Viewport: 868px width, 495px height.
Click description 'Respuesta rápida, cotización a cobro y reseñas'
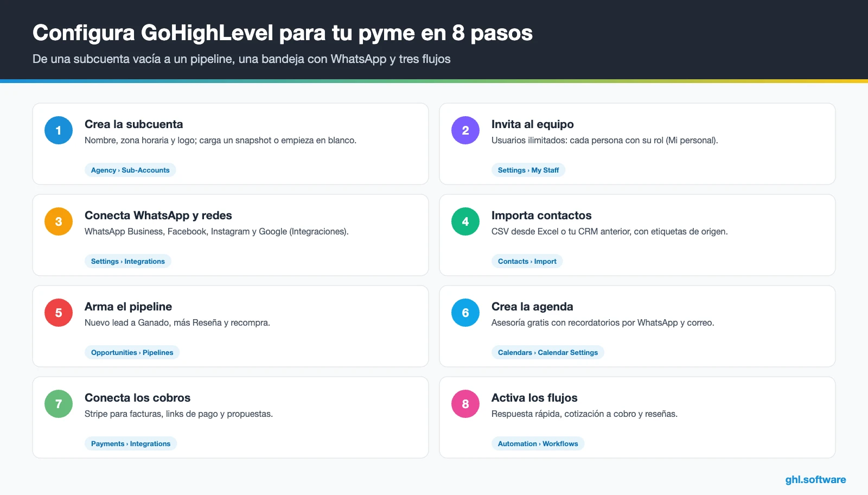coord(584,414)
